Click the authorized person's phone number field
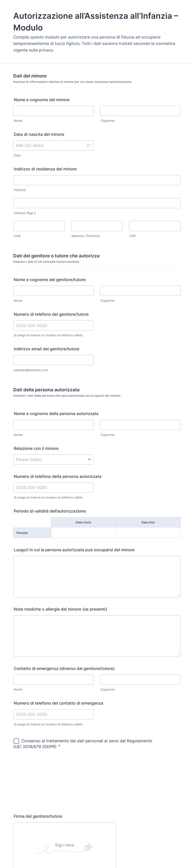192x868 pixels. pos(53,488)
